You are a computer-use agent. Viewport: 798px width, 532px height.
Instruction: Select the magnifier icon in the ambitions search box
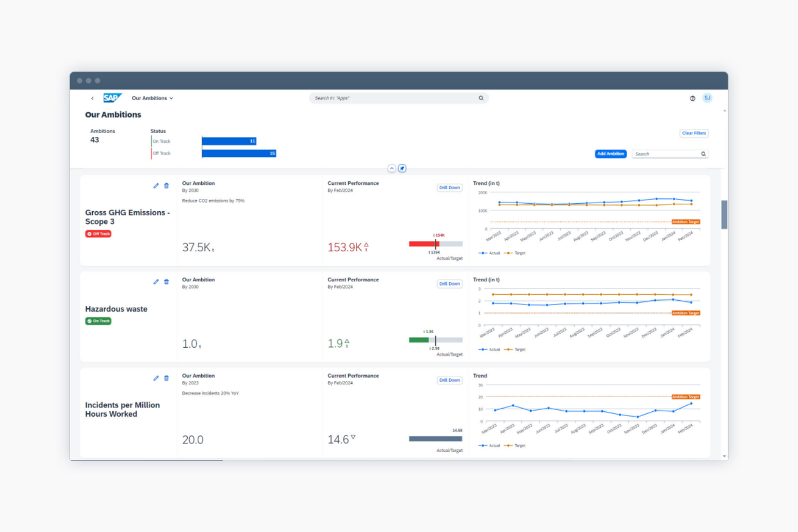click(x=704, y=154)
